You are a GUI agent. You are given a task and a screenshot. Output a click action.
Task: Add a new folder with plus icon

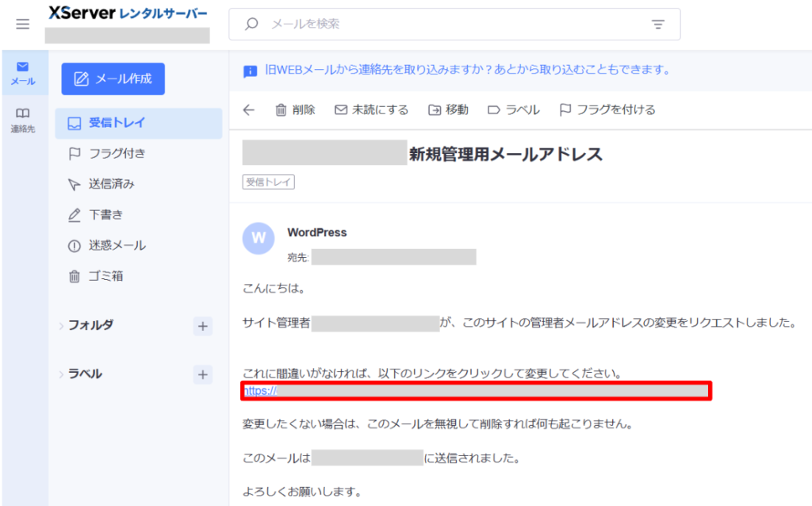tap(202, 325)
